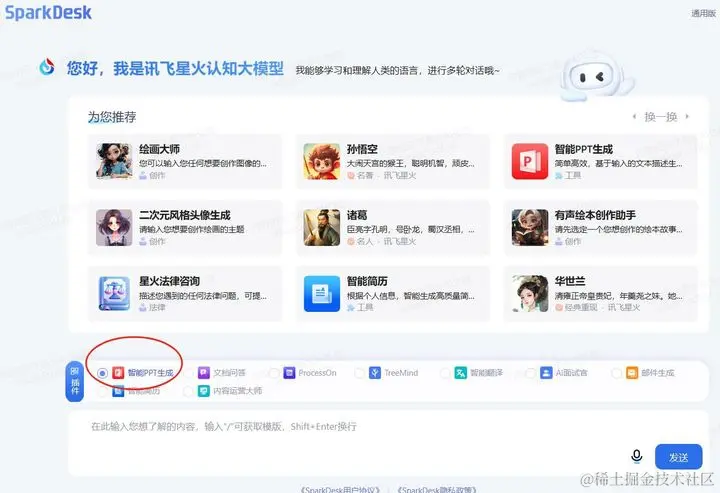Click the red PPT icon of 智能PPT生成 card
The width and height of the screenshot is (720, 493).
[x=530, y=161]
